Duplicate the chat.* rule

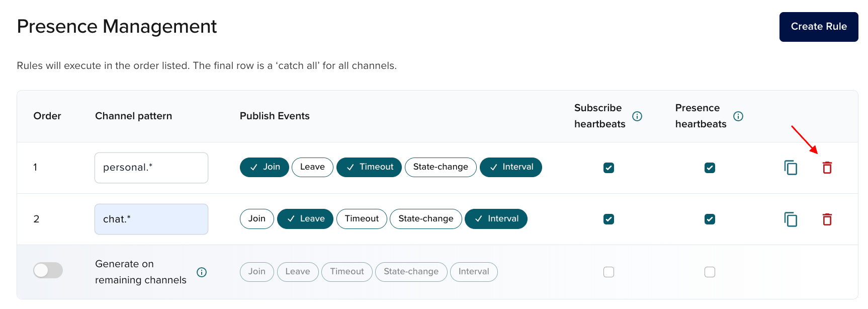click(x=791, y=219)
